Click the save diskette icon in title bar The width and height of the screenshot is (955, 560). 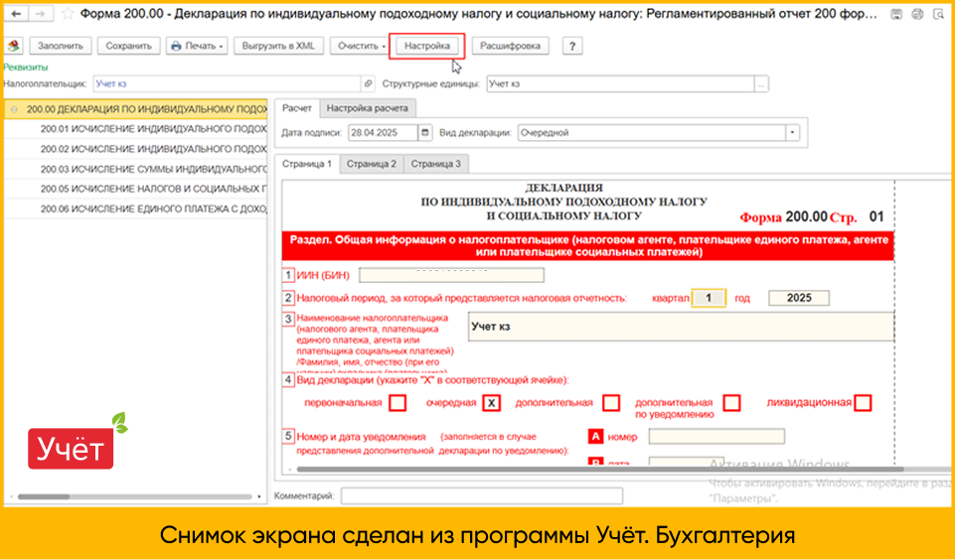pos(896,14)
